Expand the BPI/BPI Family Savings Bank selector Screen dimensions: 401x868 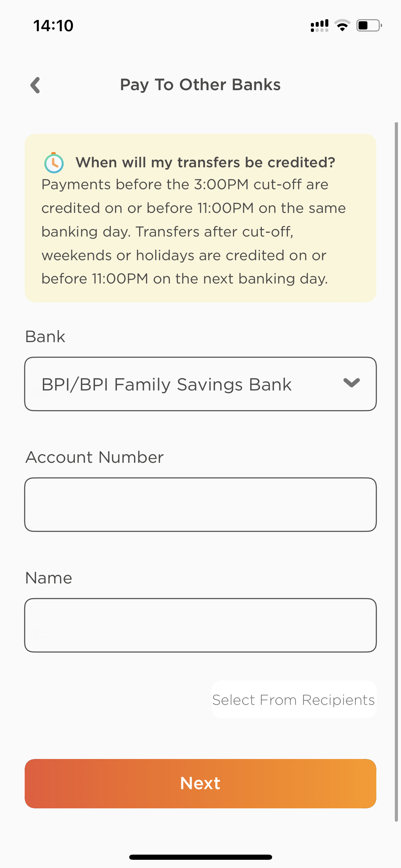coord(200,384)
